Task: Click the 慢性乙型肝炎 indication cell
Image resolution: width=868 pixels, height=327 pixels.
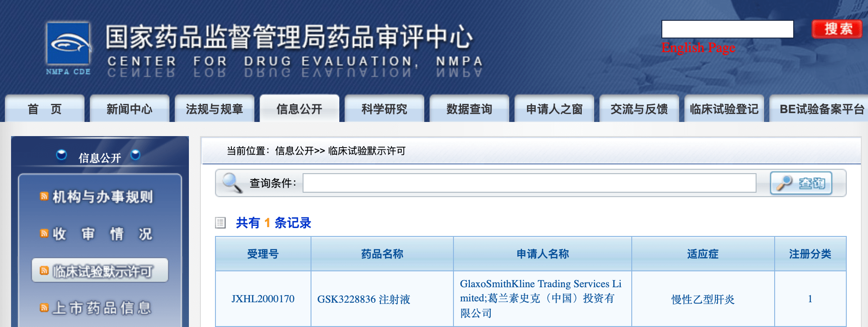Action: tap(703, 299)
